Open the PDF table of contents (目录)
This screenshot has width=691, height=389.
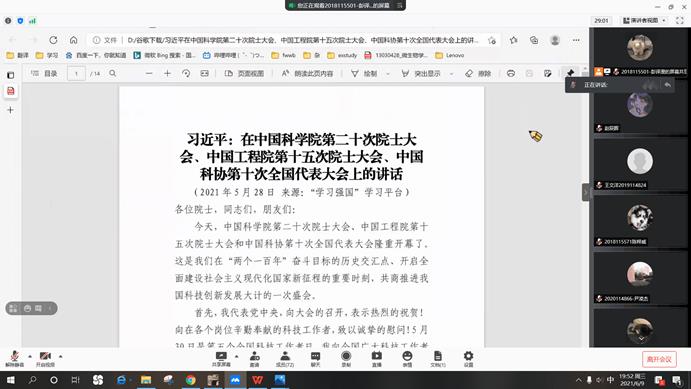(x=44, y=74)
